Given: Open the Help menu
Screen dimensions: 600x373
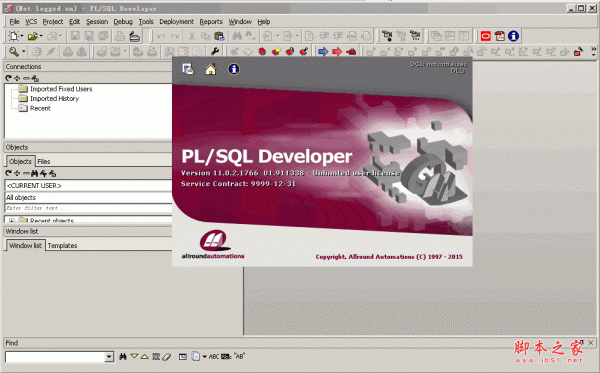Looking at the screenshot, I should tap(264, 21).
